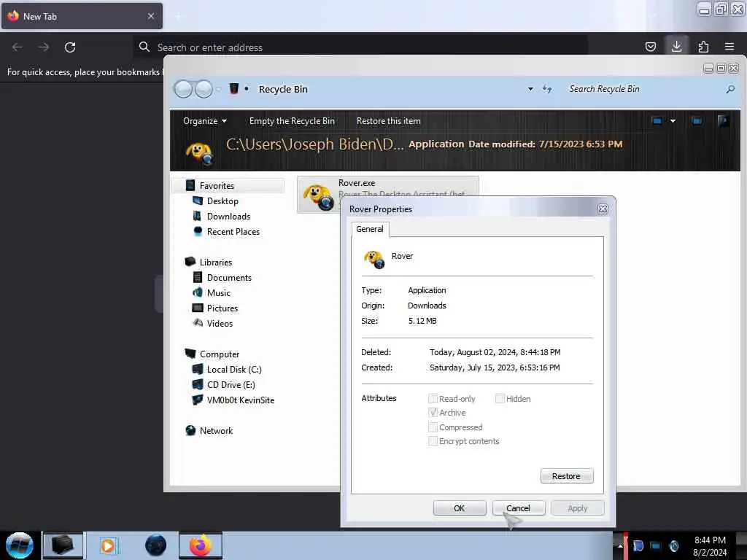Screen dimensions: 747x560
Task: Open Downloads in Favorites
Action: click(x=228, y=216)
